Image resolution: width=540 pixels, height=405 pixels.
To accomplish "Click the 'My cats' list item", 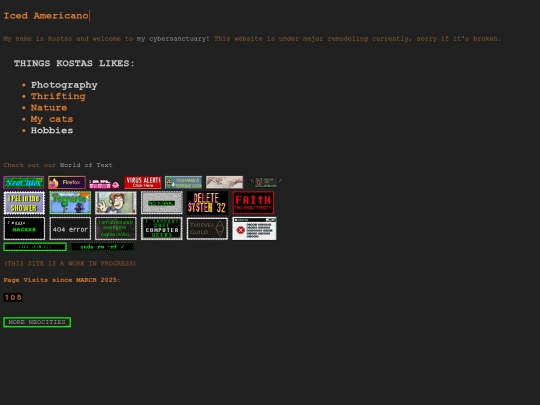I will [52, 119].
